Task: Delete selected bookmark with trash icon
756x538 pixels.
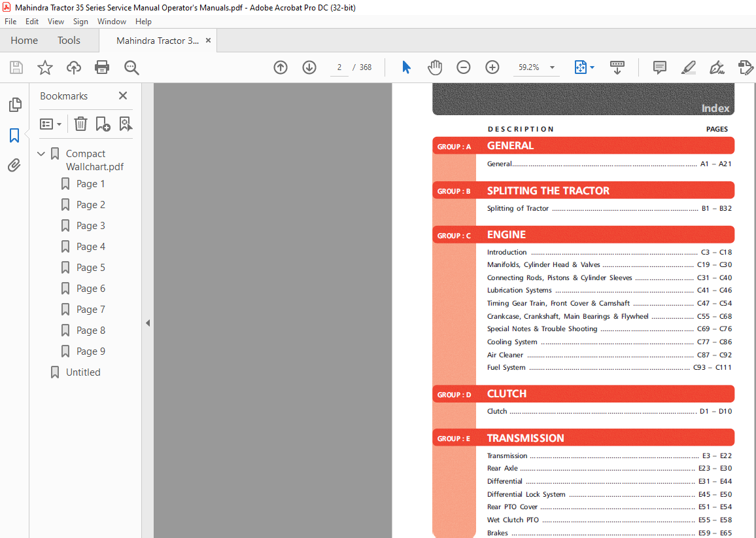Action: coord(80,124)
